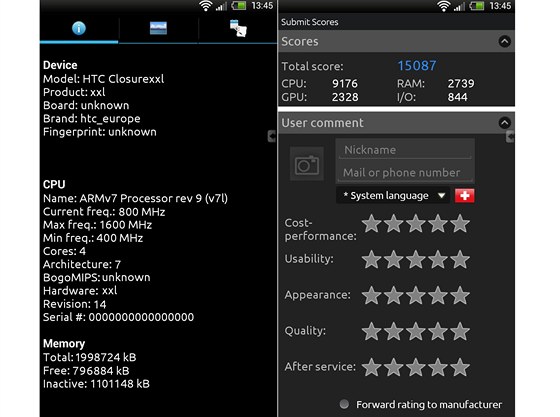This screenshot has height=417, width=560.
Task: Open the device info tab
Action: tap(79, 28)
